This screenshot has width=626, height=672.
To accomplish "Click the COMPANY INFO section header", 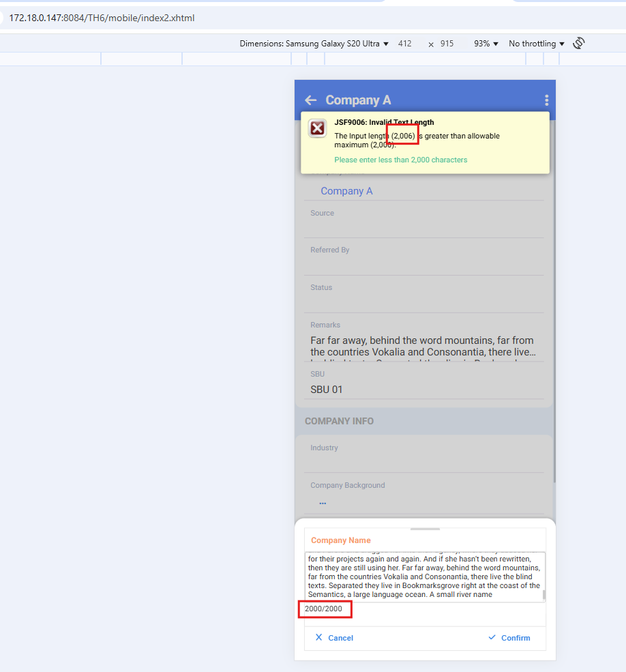I will pyautogui.click(x=340, y=422).
